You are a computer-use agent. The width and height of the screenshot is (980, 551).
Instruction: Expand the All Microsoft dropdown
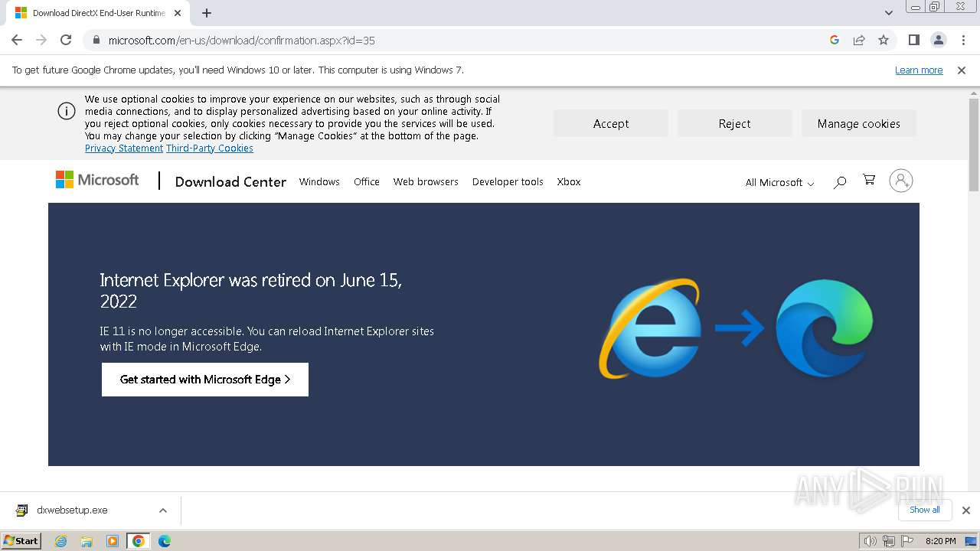pos(780,182)
